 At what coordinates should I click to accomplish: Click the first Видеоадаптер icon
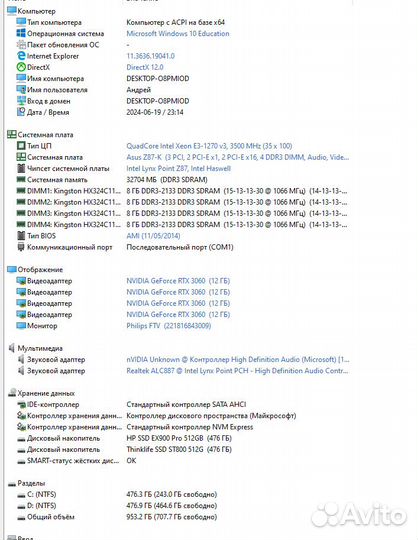(21, 281)
